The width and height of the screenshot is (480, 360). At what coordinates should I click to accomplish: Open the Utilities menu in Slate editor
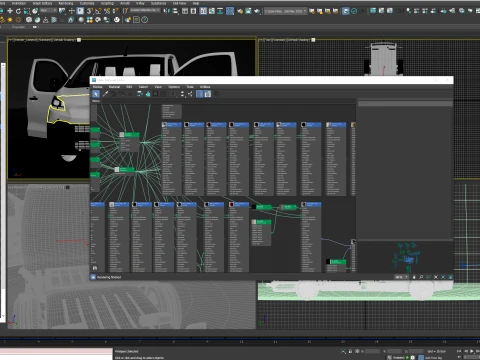(205, 87)
